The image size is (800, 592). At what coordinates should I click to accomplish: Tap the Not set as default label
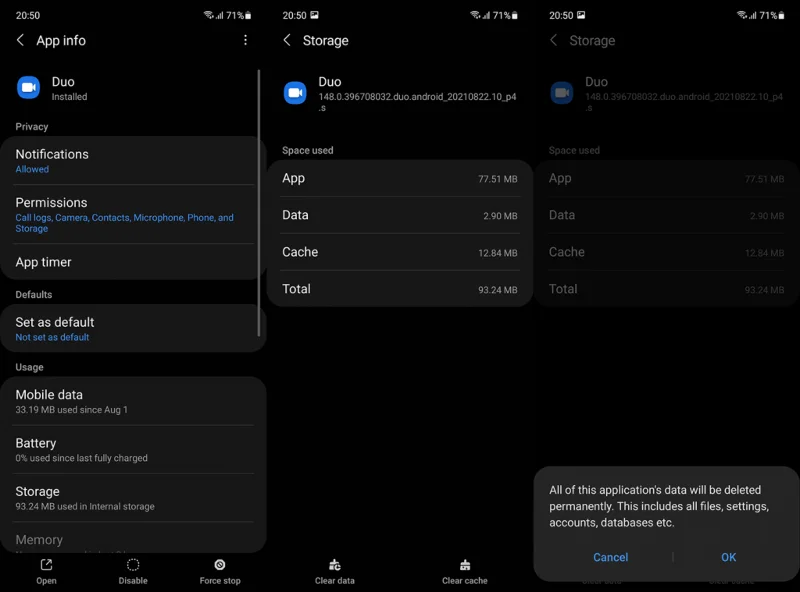52,337
